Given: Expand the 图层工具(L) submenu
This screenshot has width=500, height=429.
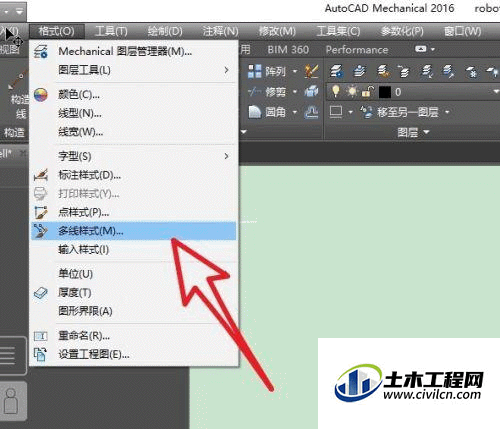Looking at the screenshot, I should click(x=133, y=70).
